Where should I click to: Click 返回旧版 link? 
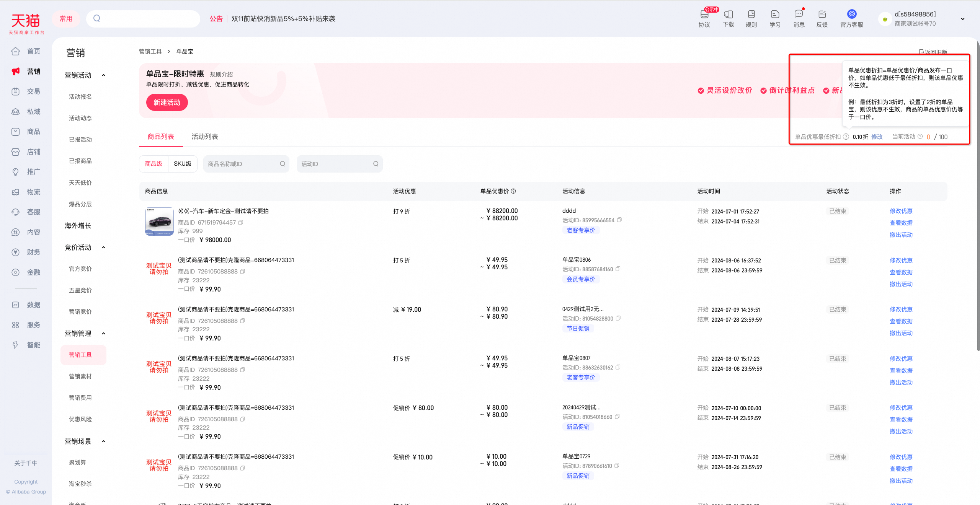[x=933, y=52]
